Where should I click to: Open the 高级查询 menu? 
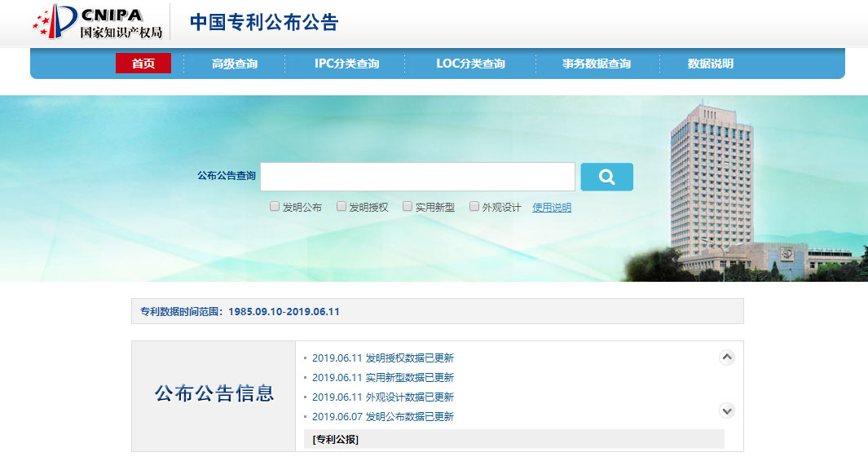235,64
